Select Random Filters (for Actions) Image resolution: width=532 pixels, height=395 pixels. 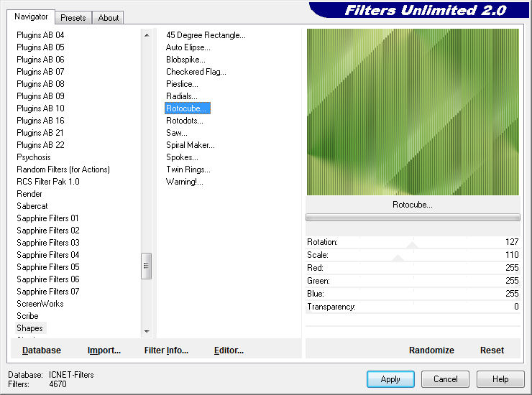63,169
